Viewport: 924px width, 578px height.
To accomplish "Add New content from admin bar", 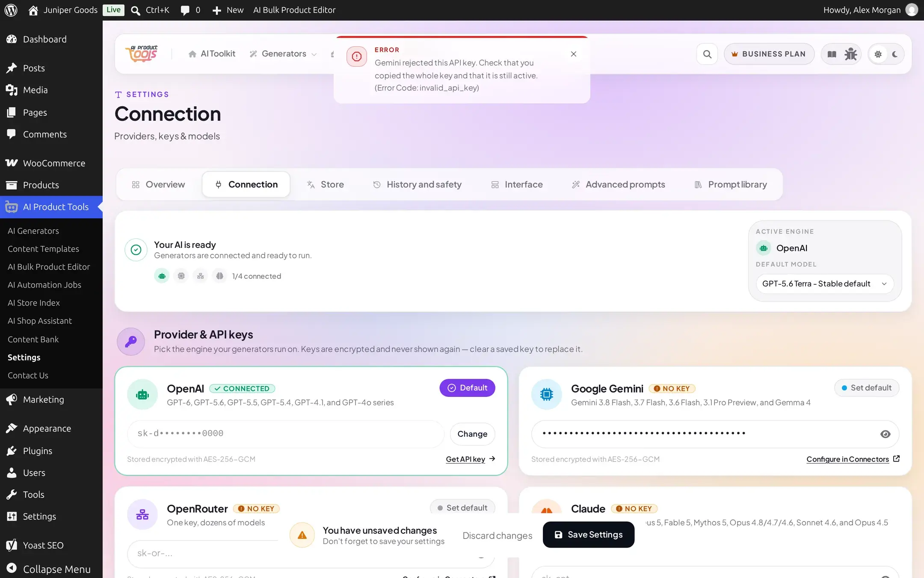I will pyautogui.click(x=228, y=10).
